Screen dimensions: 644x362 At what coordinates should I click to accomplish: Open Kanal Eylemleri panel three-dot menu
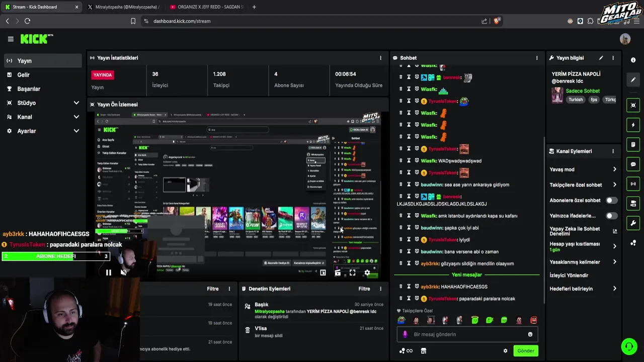point(613,151)
